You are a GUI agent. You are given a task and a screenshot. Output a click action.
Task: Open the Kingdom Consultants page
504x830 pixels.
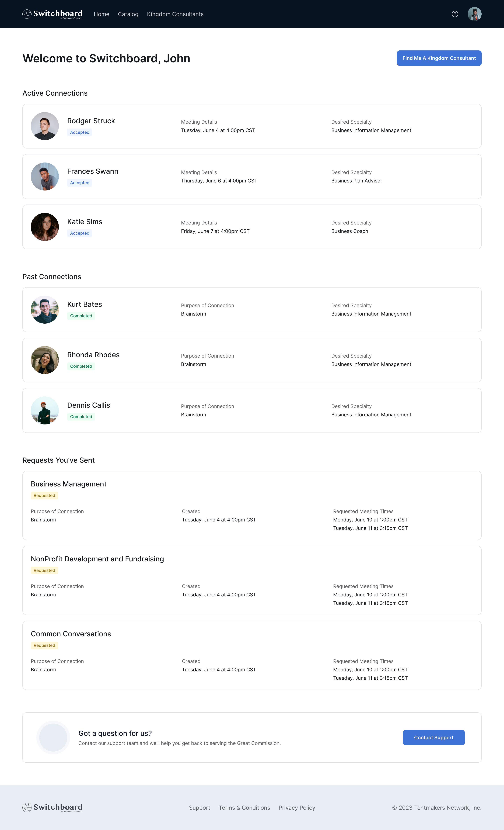(x=175, y=14)
